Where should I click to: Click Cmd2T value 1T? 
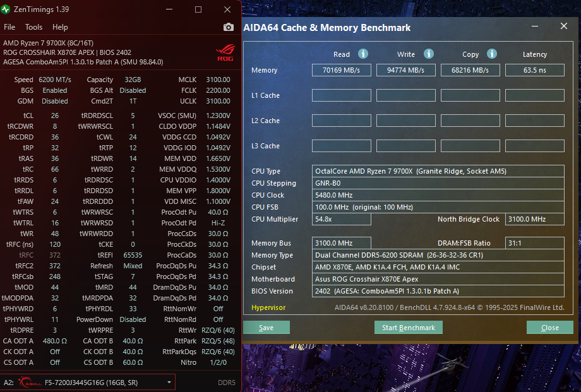pyautogui.click(x=133, y=101)
